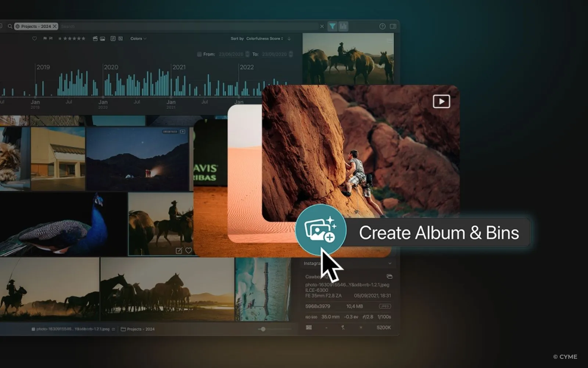Click the JPEG format badge
Screen dimensions: 588x368
tap(385, 306)
